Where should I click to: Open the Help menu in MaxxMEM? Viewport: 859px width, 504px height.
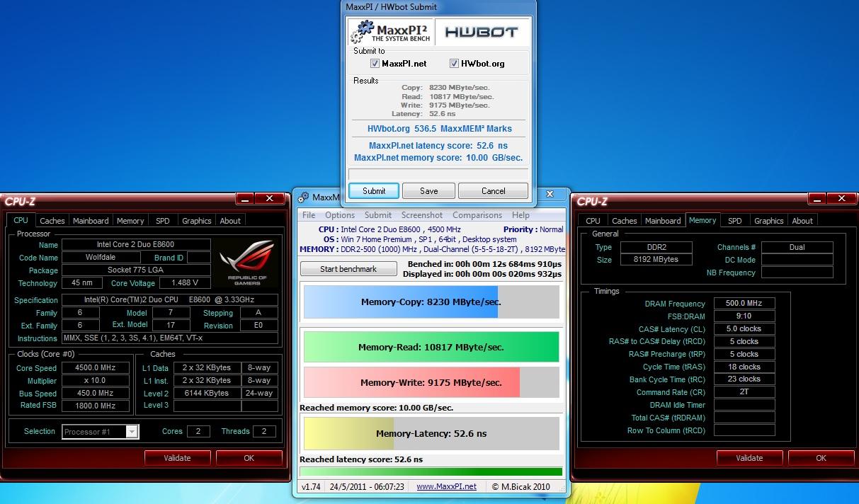[x=520, y=215]
